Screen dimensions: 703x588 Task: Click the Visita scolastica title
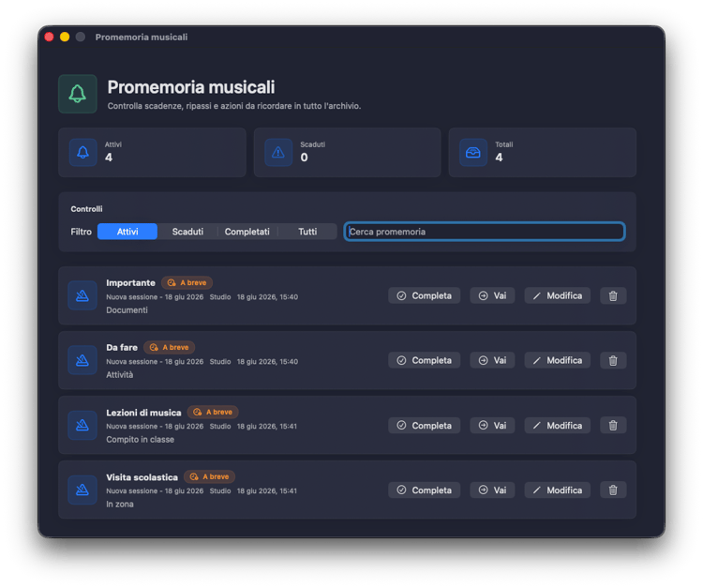tap(142, 476)
